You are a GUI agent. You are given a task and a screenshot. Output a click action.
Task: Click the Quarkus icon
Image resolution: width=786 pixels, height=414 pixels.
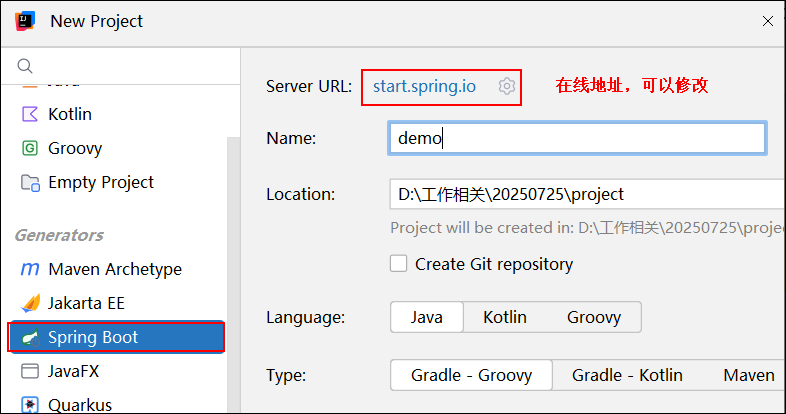(30, 404)
